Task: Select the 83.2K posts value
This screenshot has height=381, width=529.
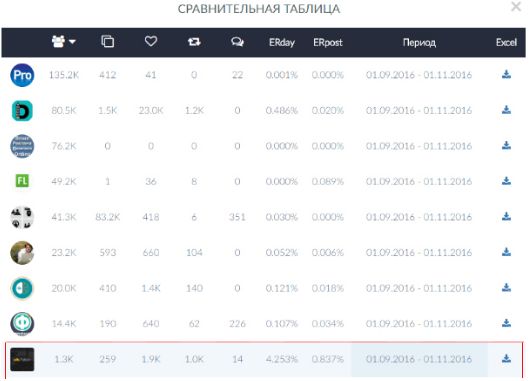Action: (108, 217)
